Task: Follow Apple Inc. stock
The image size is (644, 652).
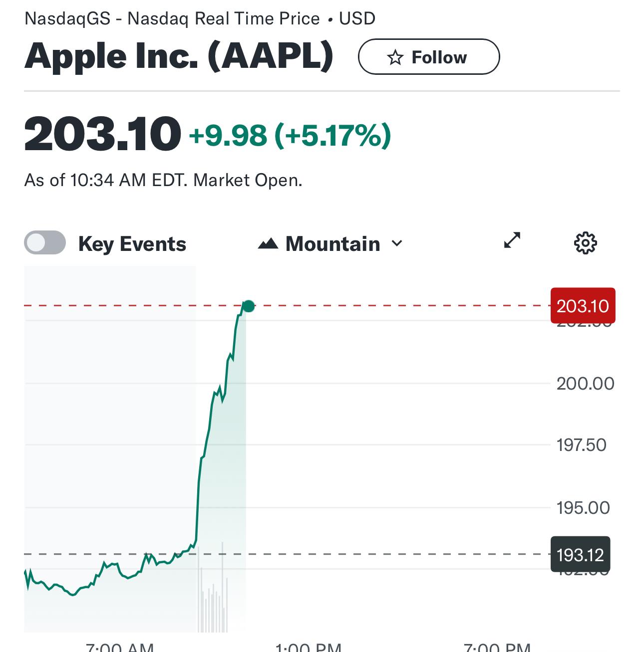Action: (x=429, y=57)
